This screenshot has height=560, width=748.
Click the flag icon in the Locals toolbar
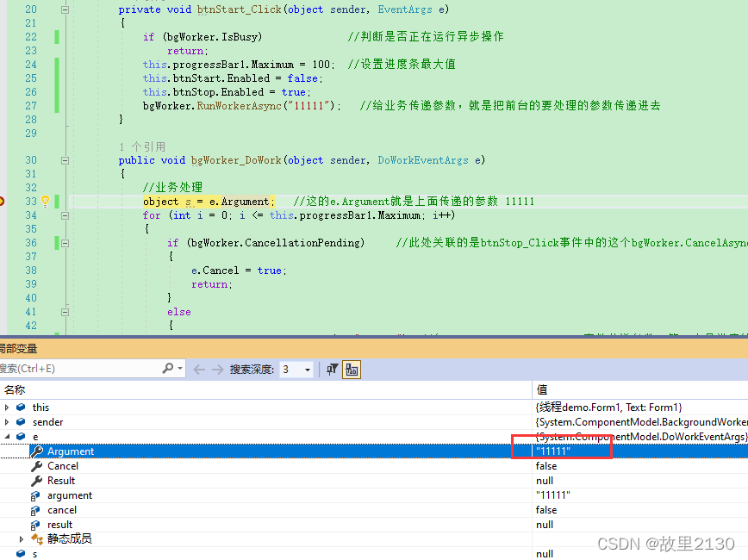[x=331, y=369]
